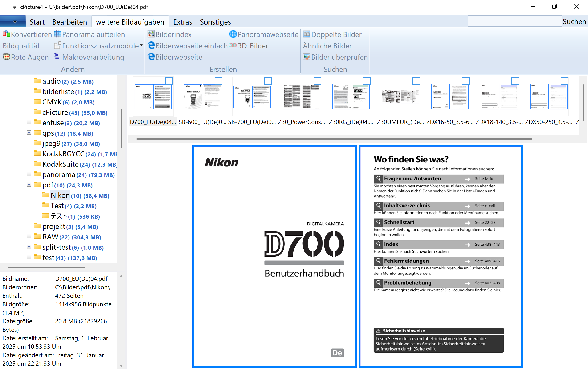Click the Konvertieren icon in the ribbon

6,34
